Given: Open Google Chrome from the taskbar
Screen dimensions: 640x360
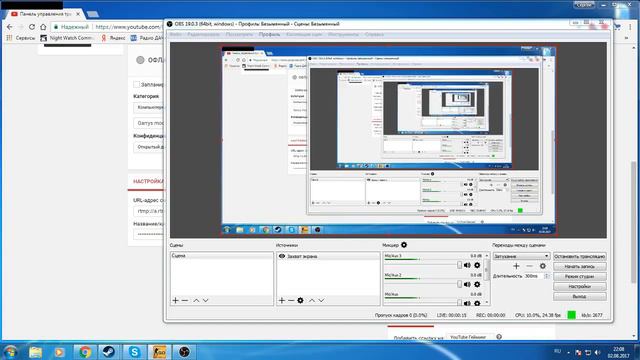Looking at the screenshot, I should coord(84,352).
